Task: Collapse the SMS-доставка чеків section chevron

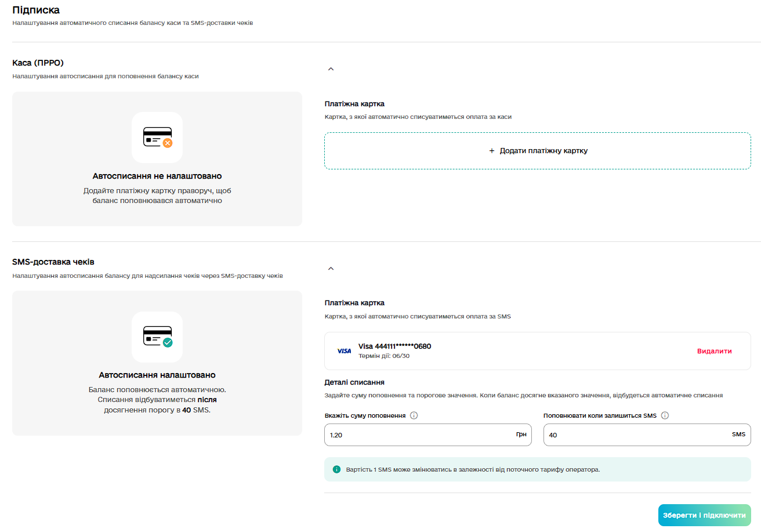Action: [x=331, y=269]
